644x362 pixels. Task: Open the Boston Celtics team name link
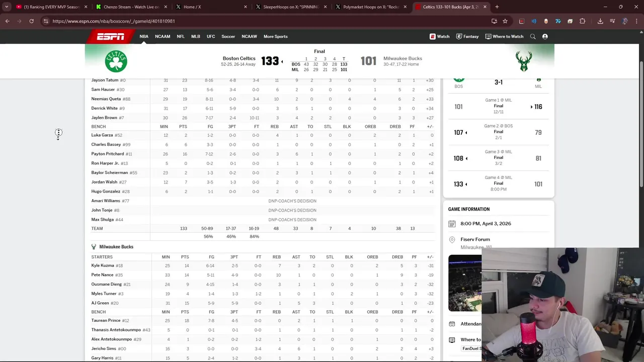tap(239, 58)
